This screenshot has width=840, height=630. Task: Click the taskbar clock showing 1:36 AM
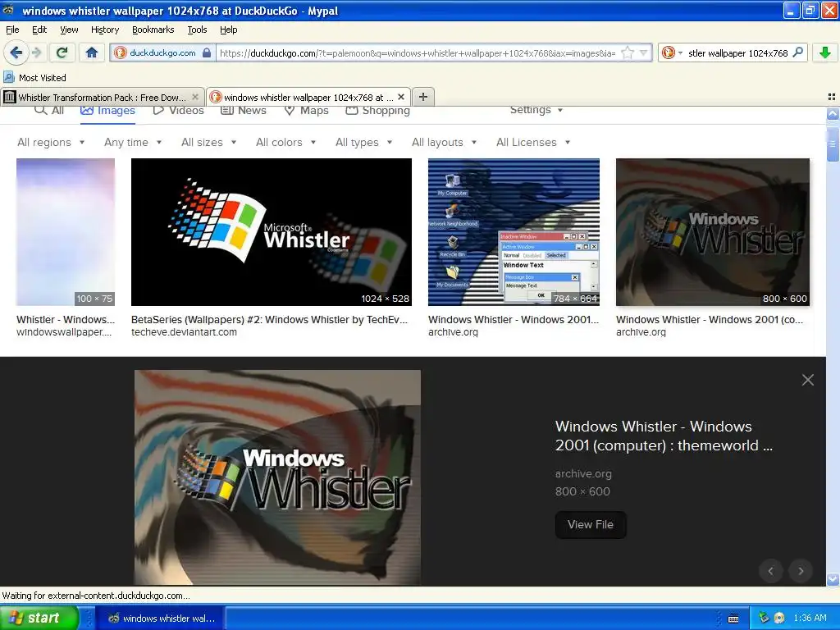[x=810, y=619]
